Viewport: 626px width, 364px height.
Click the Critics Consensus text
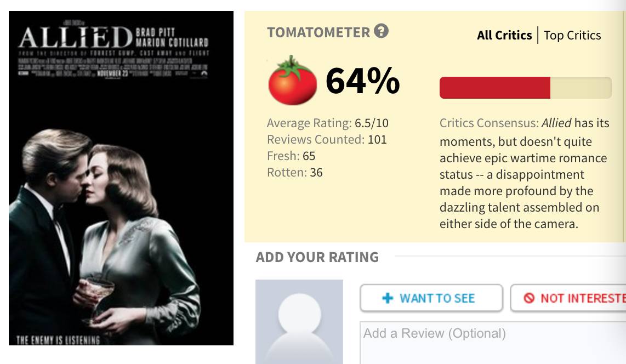[524, 173]
